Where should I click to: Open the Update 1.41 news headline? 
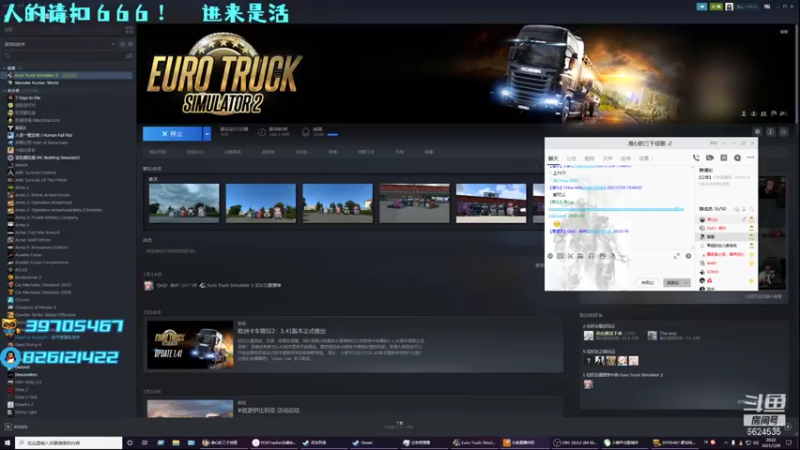[281, 331]
